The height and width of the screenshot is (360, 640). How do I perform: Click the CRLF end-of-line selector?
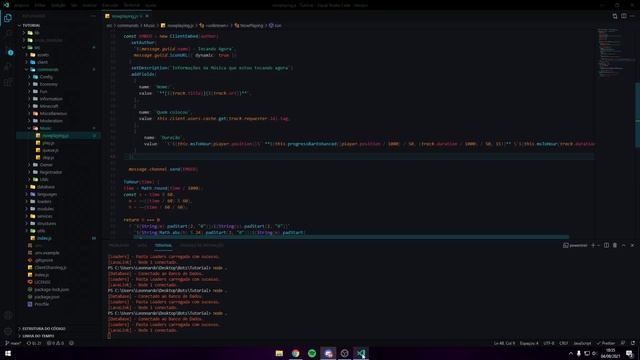(564, 343)
